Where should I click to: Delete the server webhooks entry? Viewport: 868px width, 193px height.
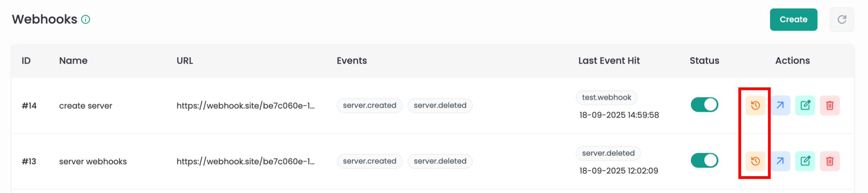tap(830, 161)
